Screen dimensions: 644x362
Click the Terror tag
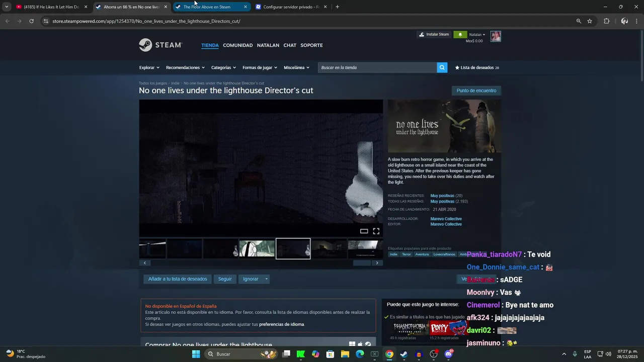click(407, 254)
